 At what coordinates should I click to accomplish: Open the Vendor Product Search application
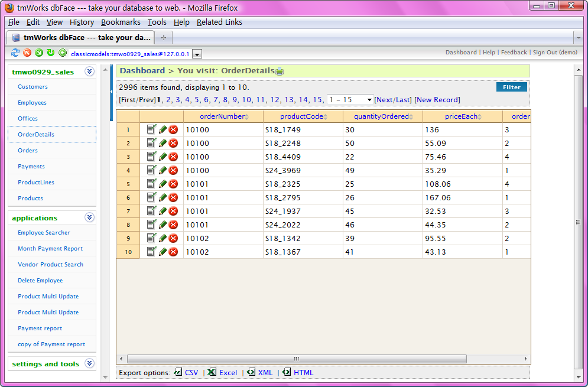(x=51, y=264)
